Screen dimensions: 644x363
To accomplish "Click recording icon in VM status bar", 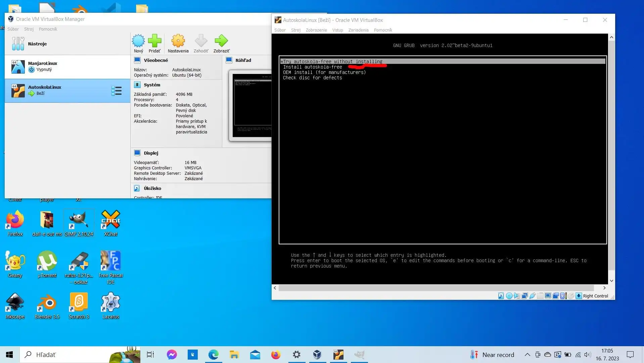I will [x=556, y=296].
